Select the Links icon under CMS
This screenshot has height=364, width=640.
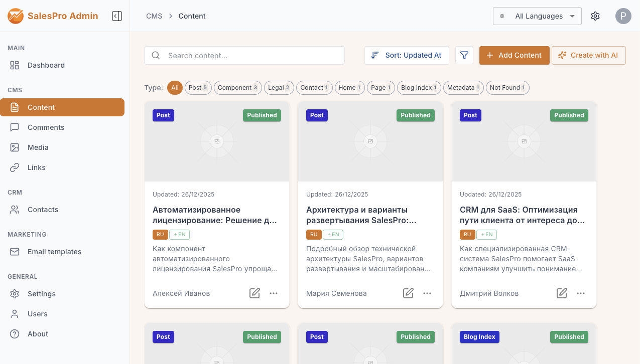(x=15, y=167)
